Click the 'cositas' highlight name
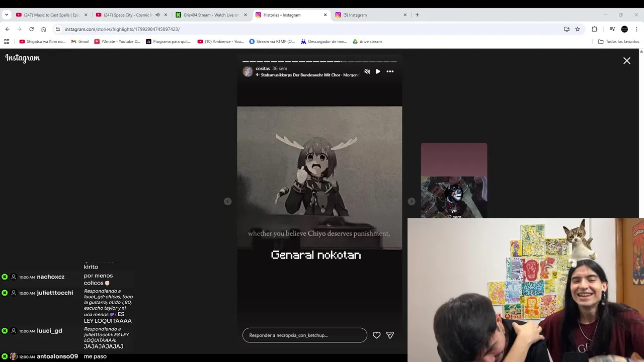Image resolution: width=644 pixels, height=362 pixels. [x=263, y=68]
